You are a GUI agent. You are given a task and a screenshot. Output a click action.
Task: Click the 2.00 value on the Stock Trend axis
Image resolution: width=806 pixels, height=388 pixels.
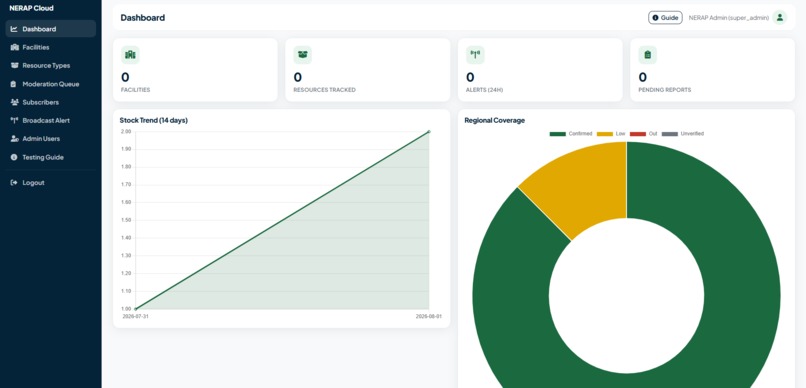[126, 132]
